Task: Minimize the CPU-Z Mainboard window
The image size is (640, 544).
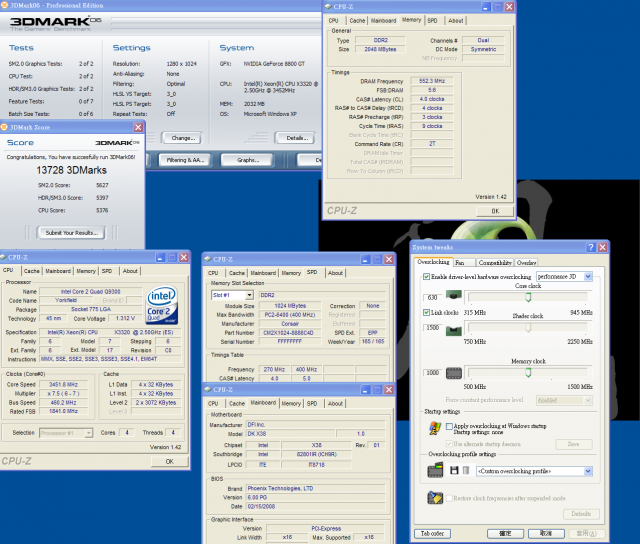Action: click(x=365, y=390)
